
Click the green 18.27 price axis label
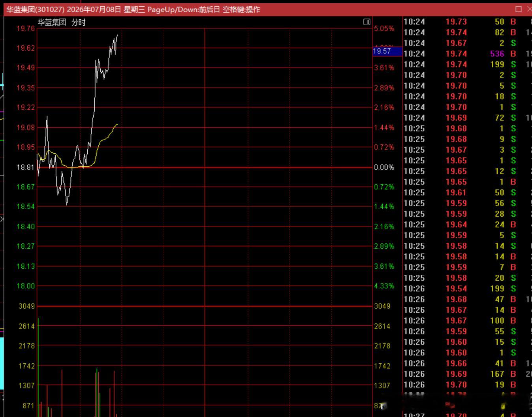pyautogui.click(x=26, y=246)
